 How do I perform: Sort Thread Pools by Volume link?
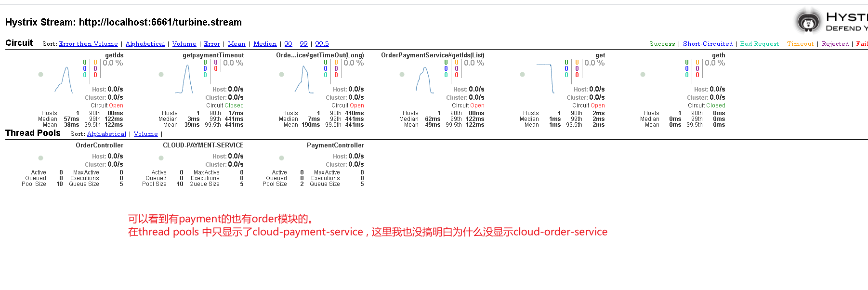[x=145, y=134]
